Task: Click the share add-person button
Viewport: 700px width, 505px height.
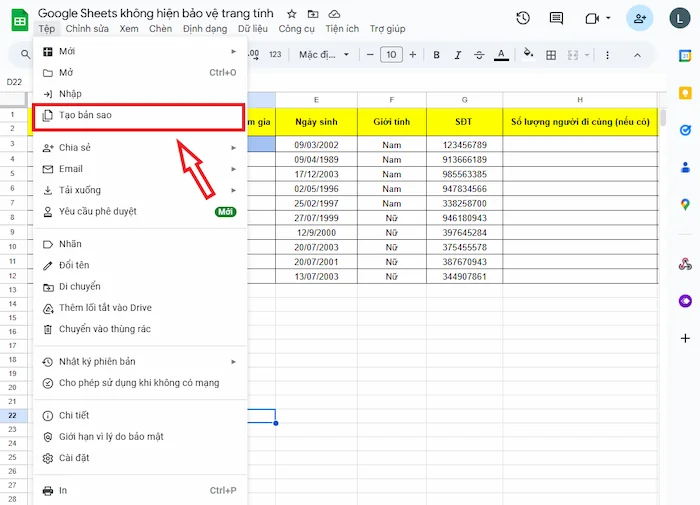Action: pos(639,18)
